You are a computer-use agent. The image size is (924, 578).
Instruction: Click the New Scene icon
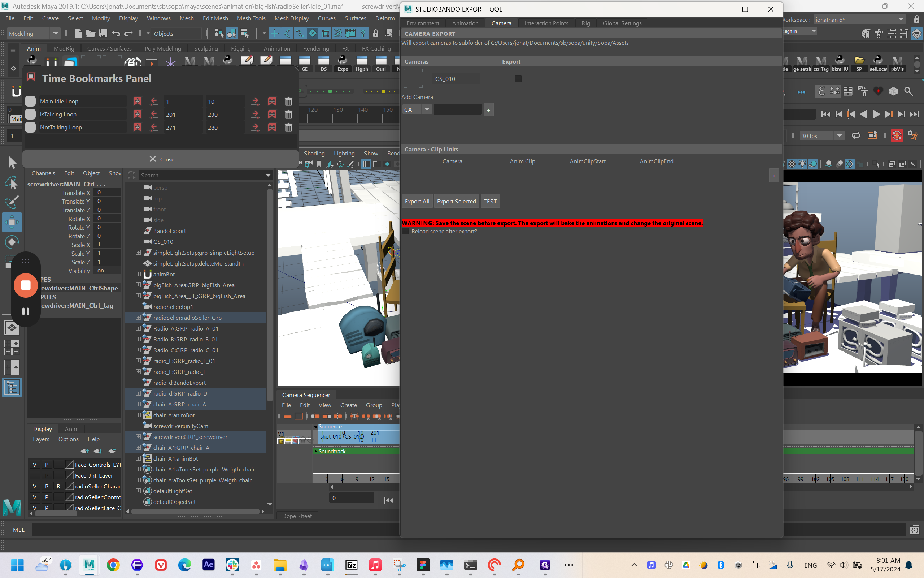point(78,34)
